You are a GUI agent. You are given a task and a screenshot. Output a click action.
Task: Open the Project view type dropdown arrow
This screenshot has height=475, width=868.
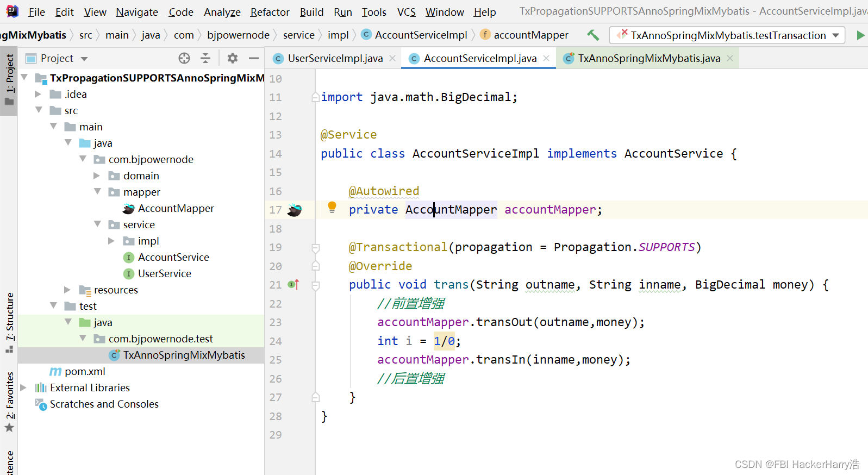[84, 59]
